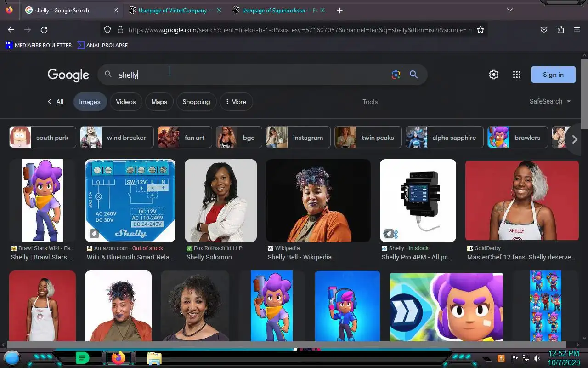Open Firefox from the taskbar
Image resolution: width=588 pixels, height=368 pixels.
point(119,357)
